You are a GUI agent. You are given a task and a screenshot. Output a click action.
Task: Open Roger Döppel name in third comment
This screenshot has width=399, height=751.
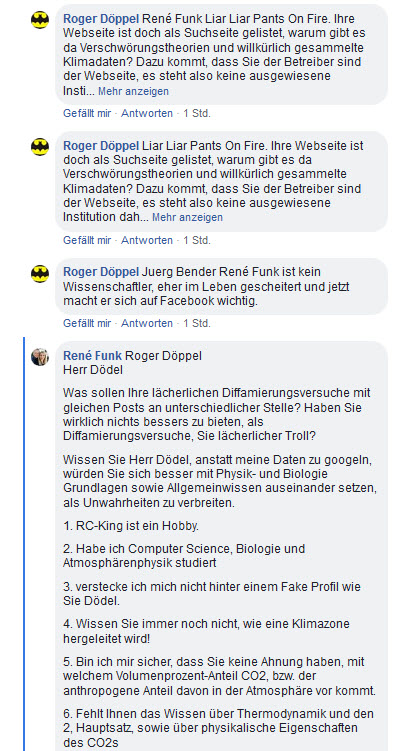[101, 272]
